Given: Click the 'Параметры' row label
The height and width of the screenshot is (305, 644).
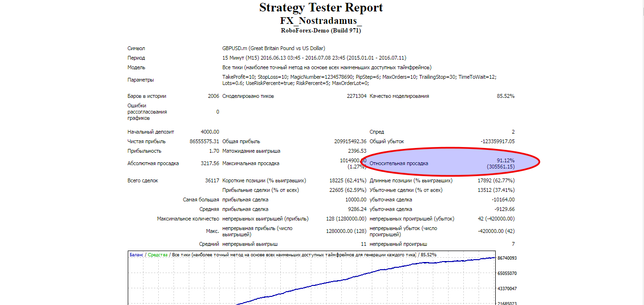Looking at the screenshot, I should point(141,80).
